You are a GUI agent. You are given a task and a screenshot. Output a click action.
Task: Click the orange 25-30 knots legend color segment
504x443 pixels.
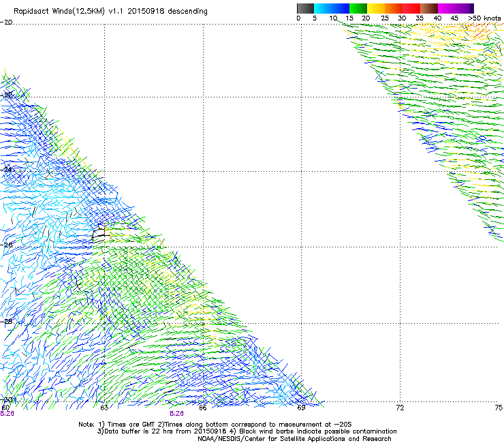coord(394,8)
